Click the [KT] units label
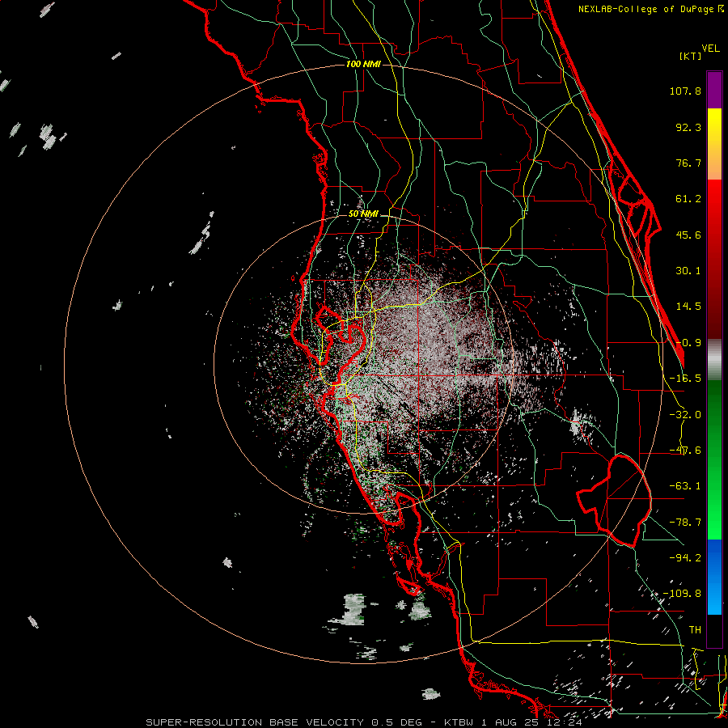 [x=691, y=56]
